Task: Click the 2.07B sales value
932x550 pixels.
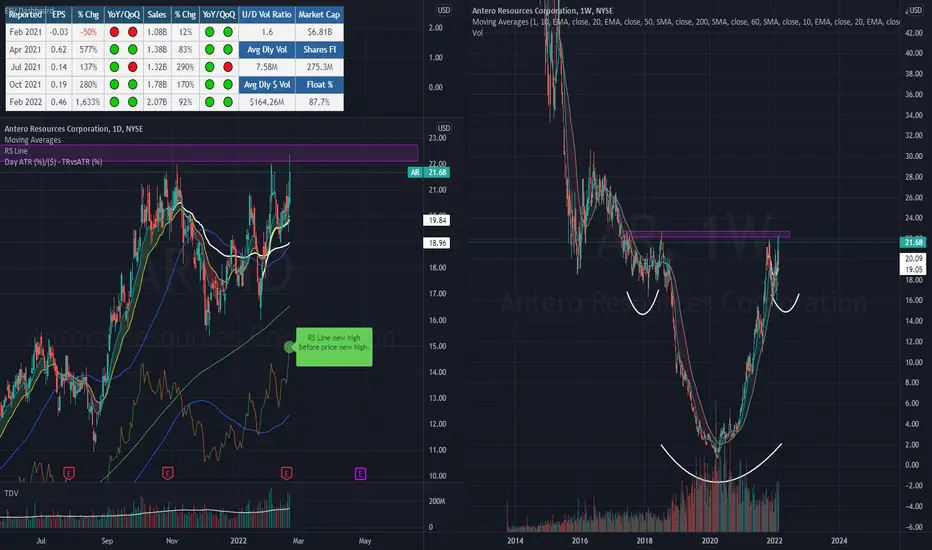Action: pos(157,102)
